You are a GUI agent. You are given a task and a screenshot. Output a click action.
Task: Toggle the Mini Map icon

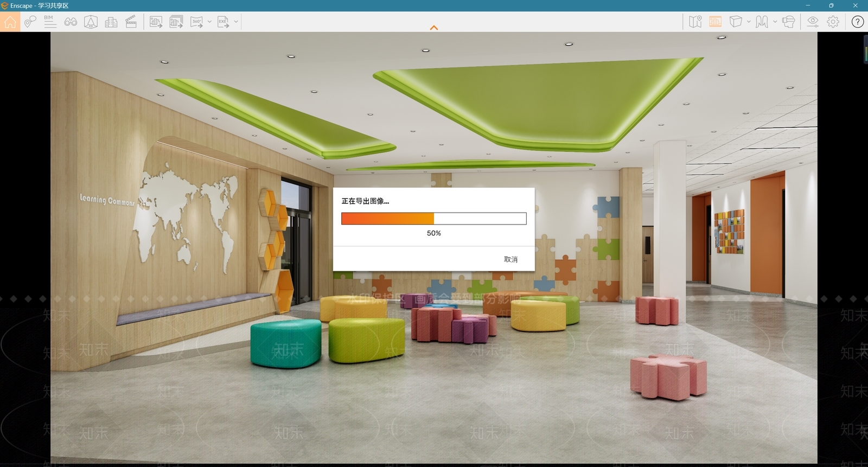(695, 22)
